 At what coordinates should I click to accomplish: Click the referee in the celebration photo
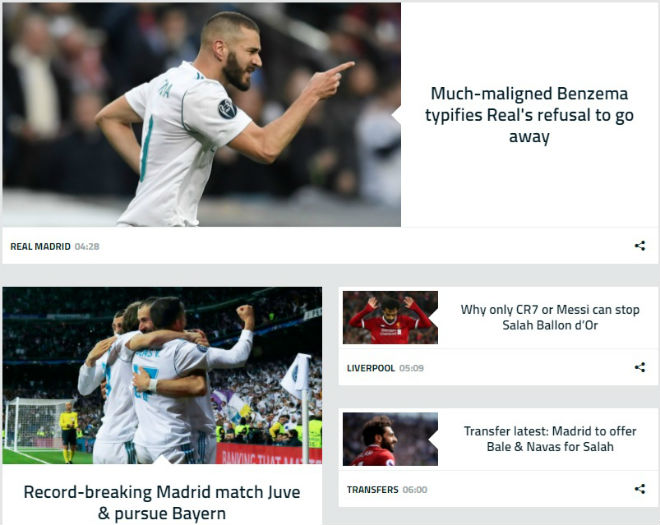[x=68, y=432]
